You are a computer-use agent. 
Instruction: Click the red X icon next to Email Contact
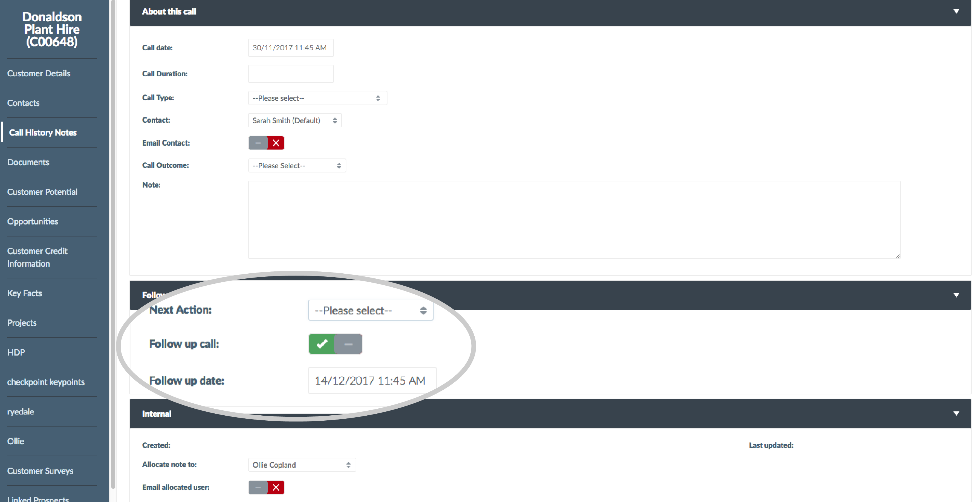[276, 143]
